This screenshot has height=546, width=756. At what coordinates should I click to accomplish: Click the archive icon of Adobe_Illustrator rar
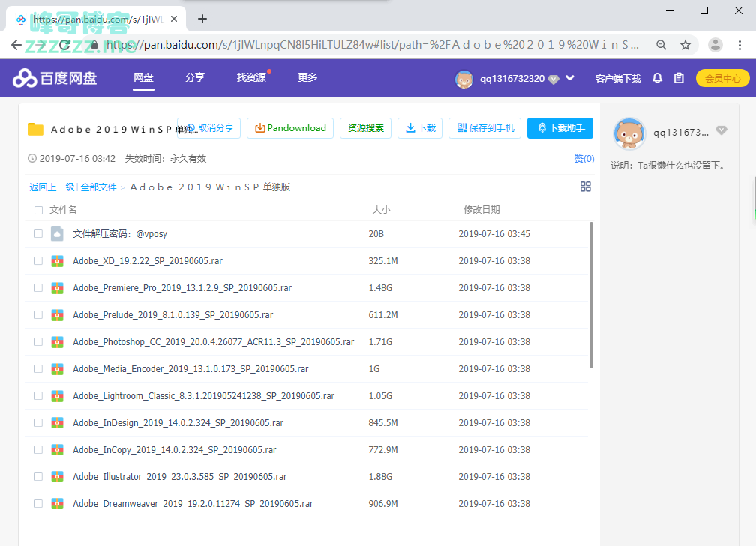(x=57, y=477)
